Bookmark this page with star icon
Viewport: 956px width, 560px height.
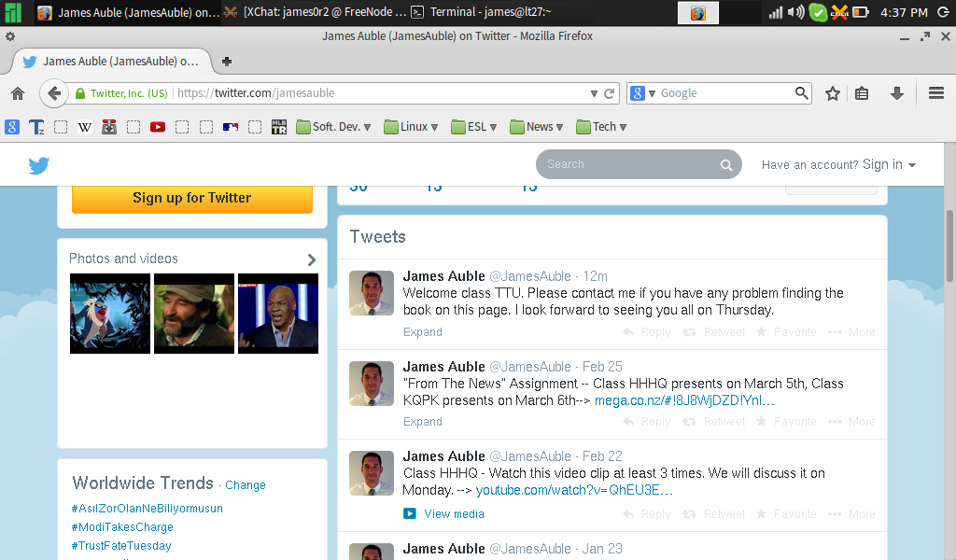(x=832, y=93)
